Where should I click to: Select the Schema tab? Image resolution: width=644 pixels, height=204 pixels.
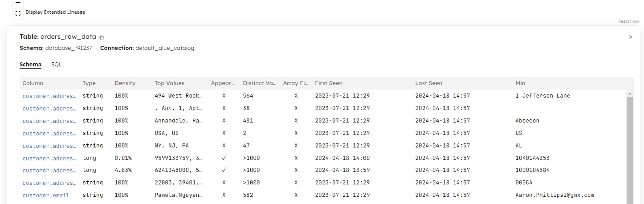30,65
